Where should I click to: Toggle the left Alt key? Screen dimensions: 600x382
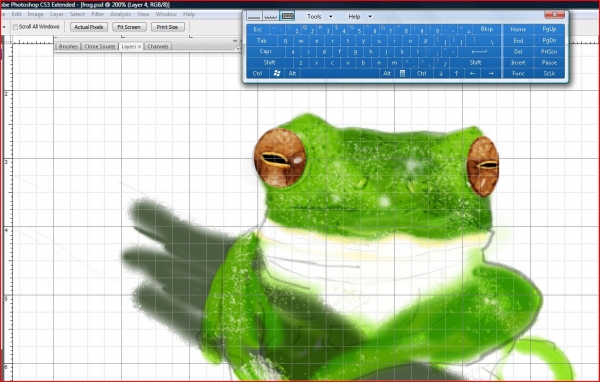click(x=292, y=73)
